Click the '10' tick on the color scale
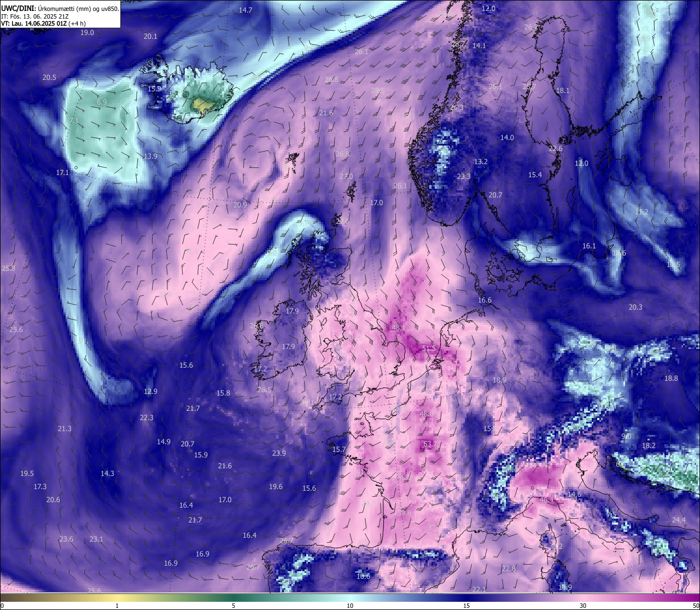700x610 pixels. [x=350, y=606]
